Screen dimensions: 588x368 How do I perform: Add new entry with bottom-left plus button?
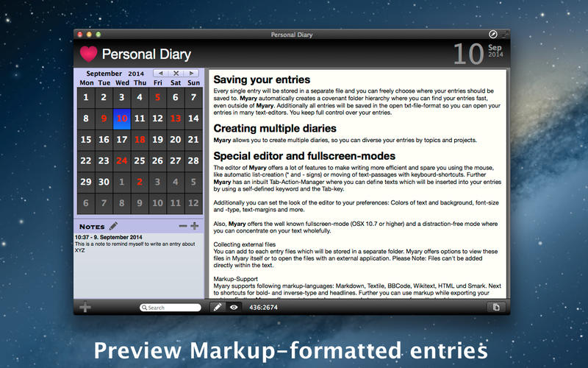coord(86,307)
